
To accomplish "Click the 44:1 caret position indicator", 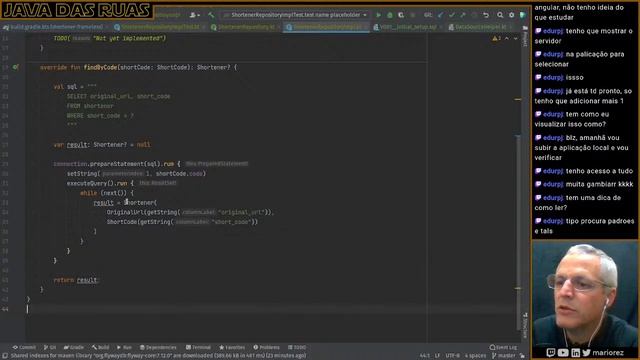I will pyautogui.click(x=424, y=356).
